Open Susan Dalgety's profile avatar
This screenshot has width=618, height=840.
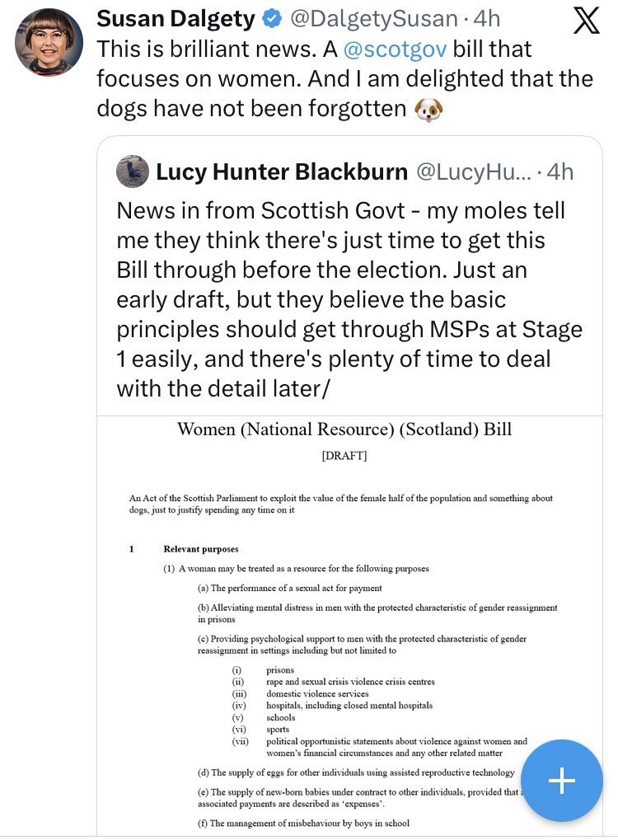point(49,42)
